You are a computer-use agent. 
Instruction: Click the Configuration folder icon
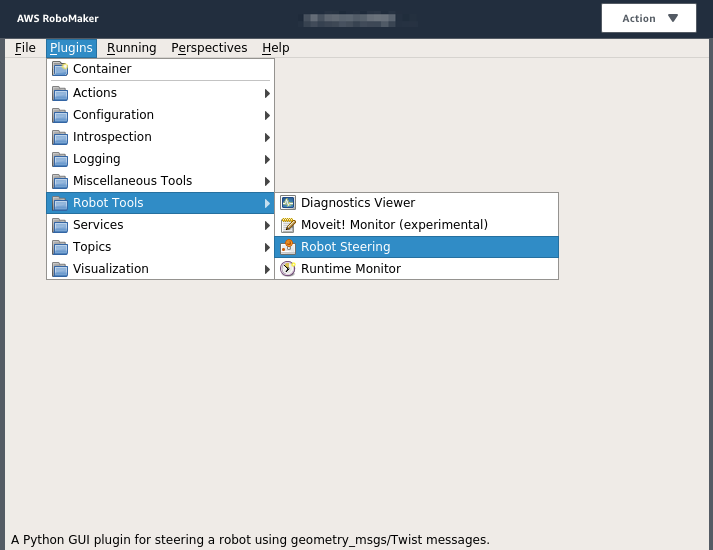[x=60, y=115]
